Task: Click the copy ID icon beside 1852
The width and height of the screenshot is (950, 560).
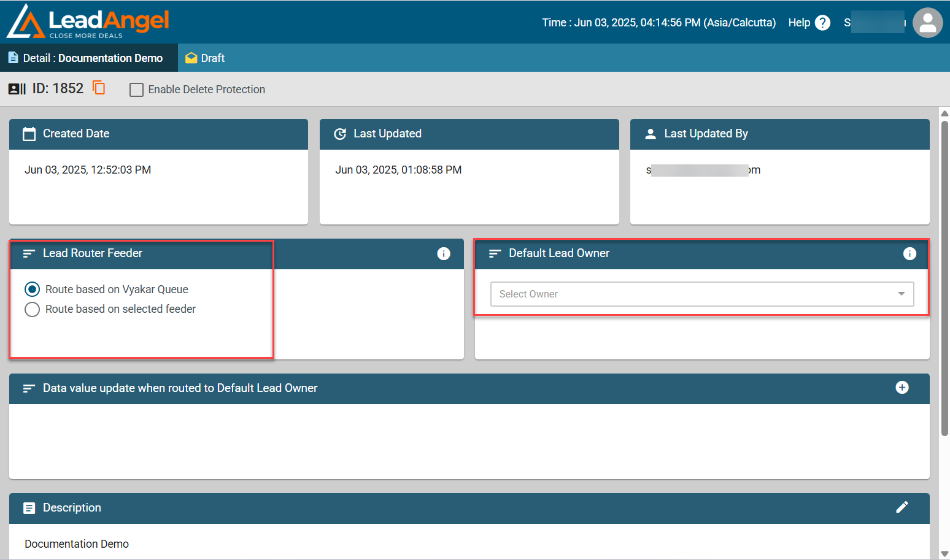Action: (x=99, y=88)
